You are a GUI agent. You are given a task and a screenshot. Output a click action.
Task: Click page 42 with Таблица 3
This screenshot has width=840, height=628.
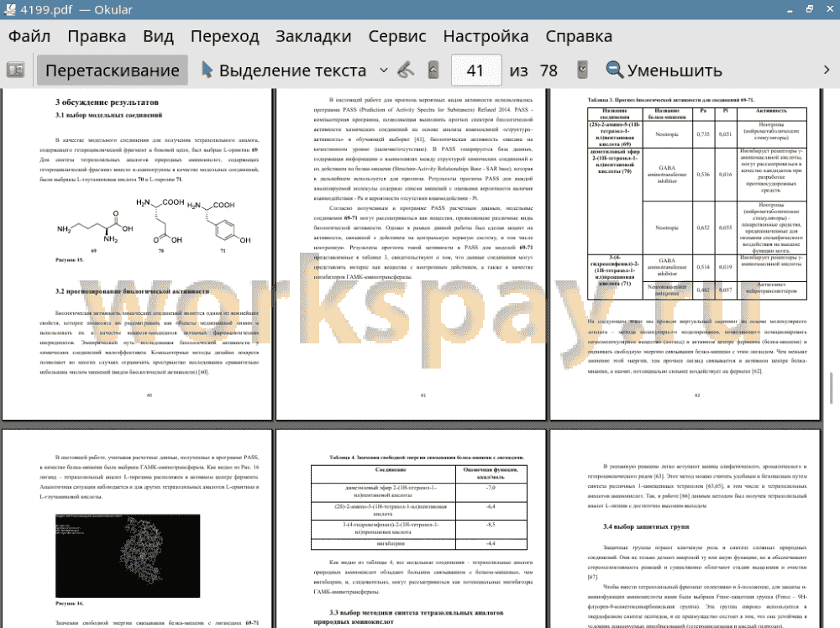click(x=685, y=254)
